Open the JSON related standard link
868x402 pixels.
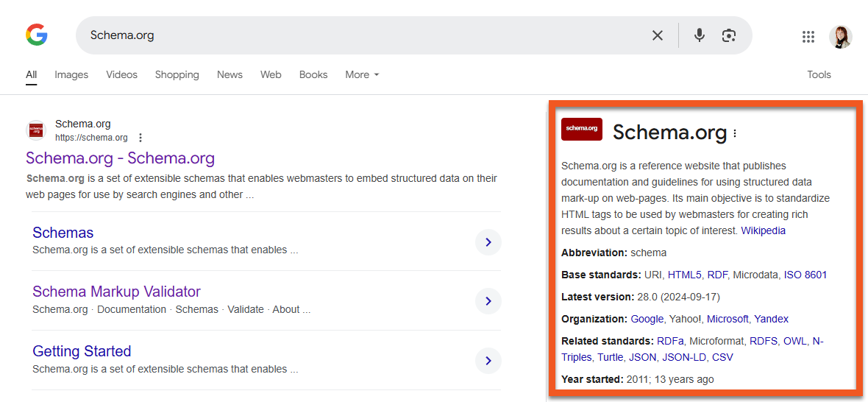[643, 358]
